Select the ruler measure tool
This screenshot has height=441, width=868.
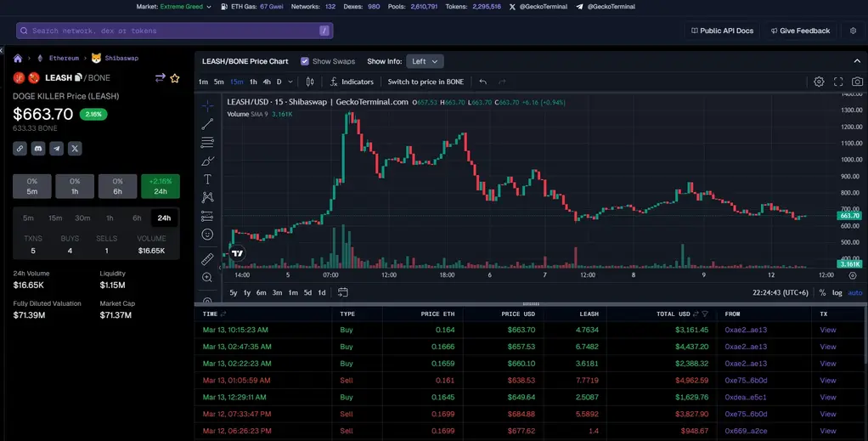tap(207, 258)
